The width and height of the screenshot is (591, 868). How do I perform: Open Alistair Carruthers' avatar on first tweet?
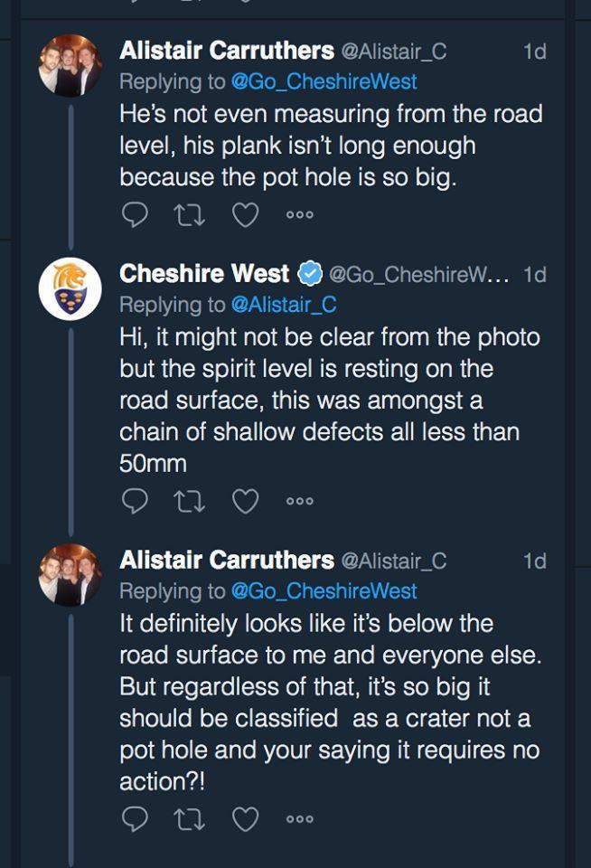click(x=70, y=65)
